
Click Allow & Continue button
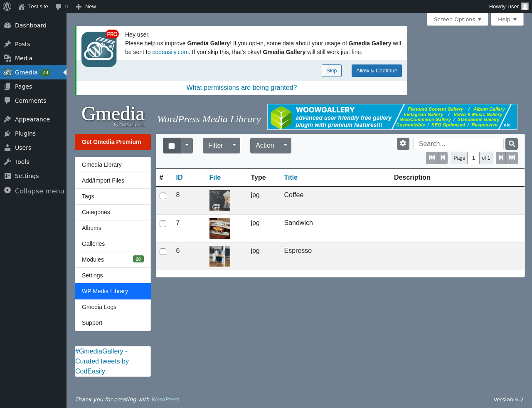377,71
